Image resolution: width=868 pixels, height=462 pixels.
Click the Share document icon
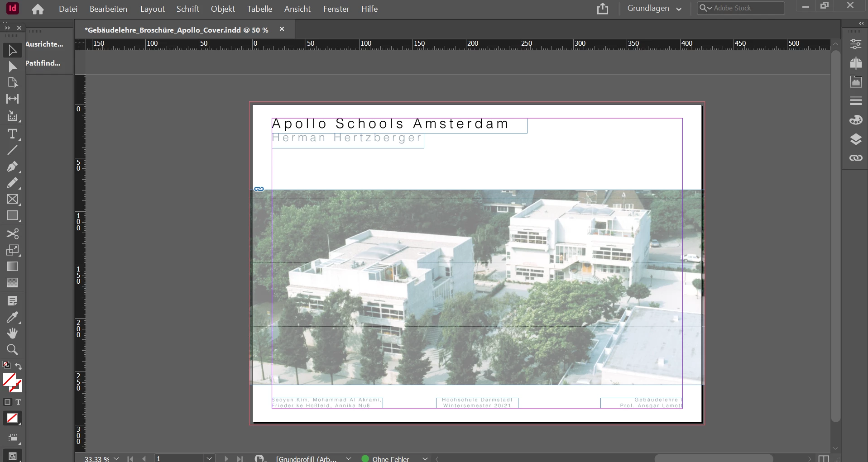click(603, 9)
